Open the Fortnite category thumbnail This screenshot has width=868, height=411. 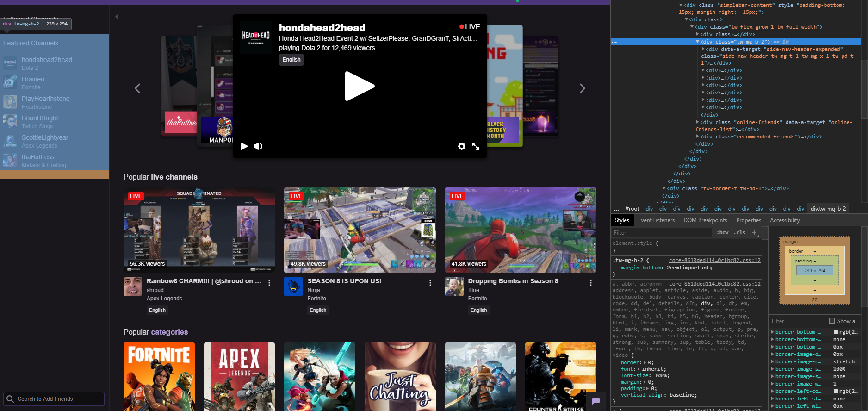[x=159, y=377]
